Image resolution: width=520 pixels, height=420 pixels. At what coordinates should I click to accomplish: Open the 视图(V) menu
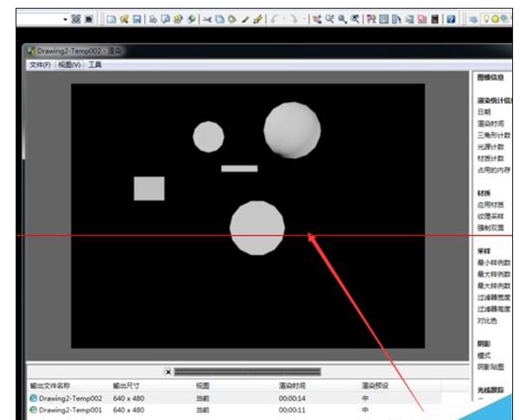click(69, 65)
